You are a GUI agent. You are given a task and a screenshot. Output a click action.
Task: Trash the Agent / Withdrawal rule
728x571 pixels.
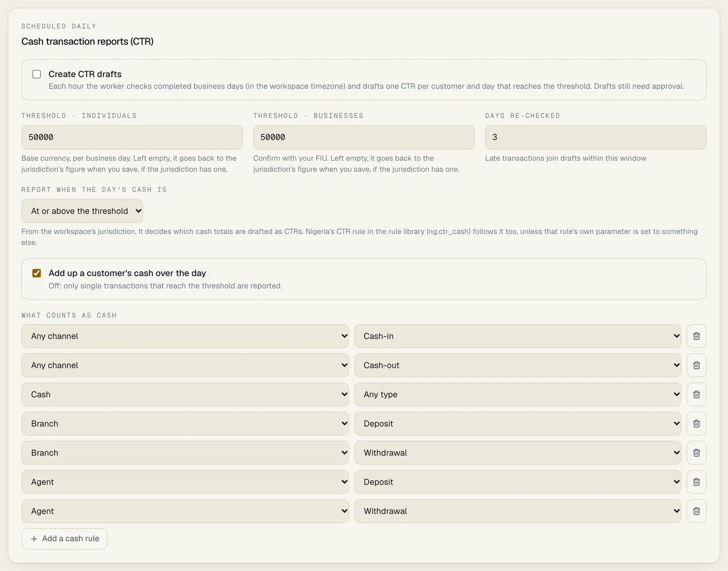(x=696, y=511)
